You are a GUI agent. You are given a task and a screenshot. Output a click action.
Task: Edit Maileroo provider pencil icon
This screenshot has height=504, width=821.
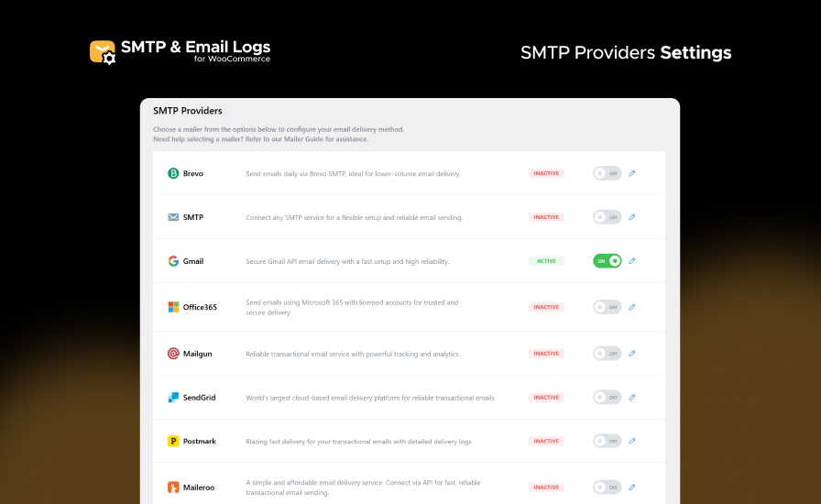632,488
